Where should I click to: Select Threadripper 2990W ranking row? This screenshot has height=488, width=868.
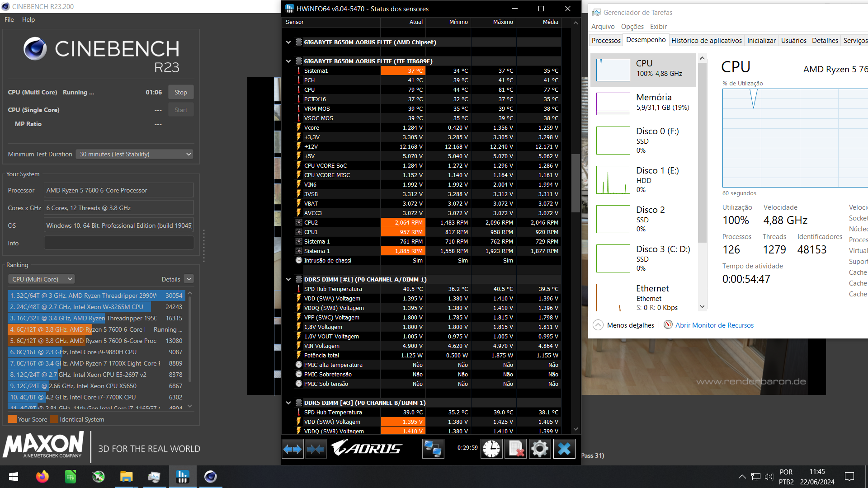[96, 296]
